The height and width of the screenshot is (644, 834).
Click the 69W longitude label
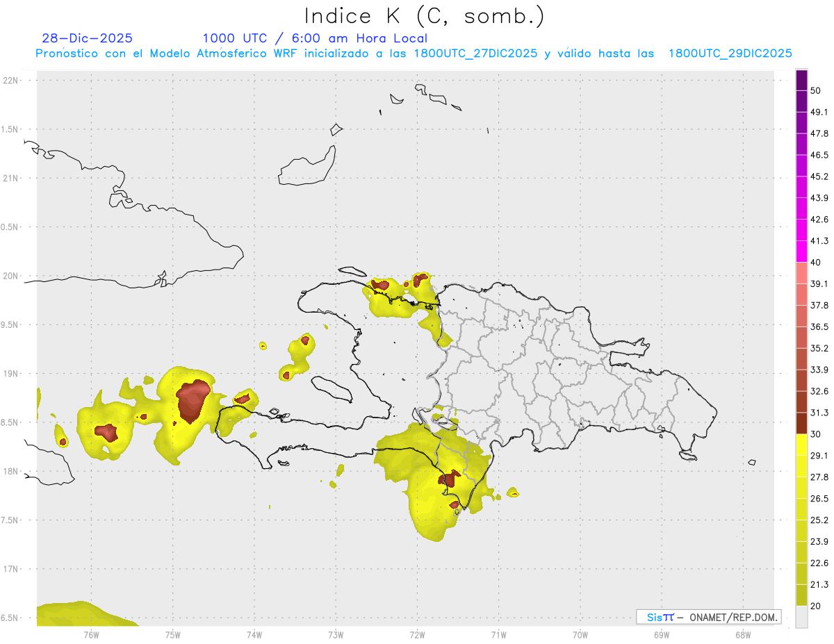tap(662, 634)
